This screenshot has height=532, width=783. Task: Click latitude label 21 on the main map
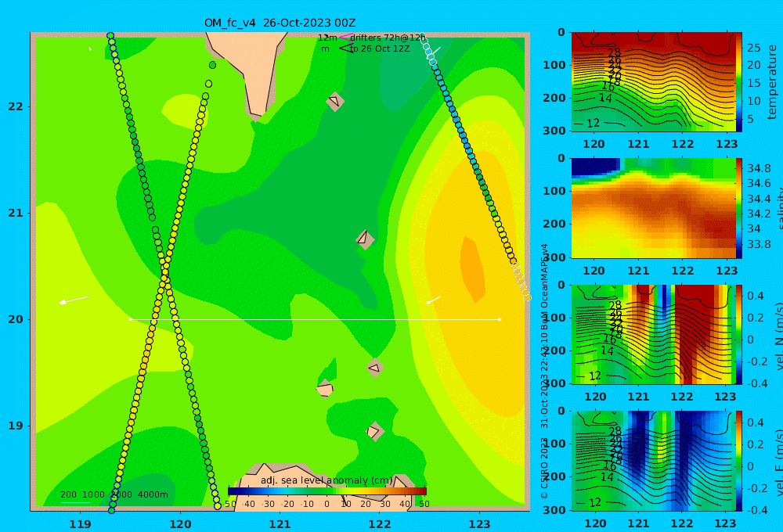(16, 213)
